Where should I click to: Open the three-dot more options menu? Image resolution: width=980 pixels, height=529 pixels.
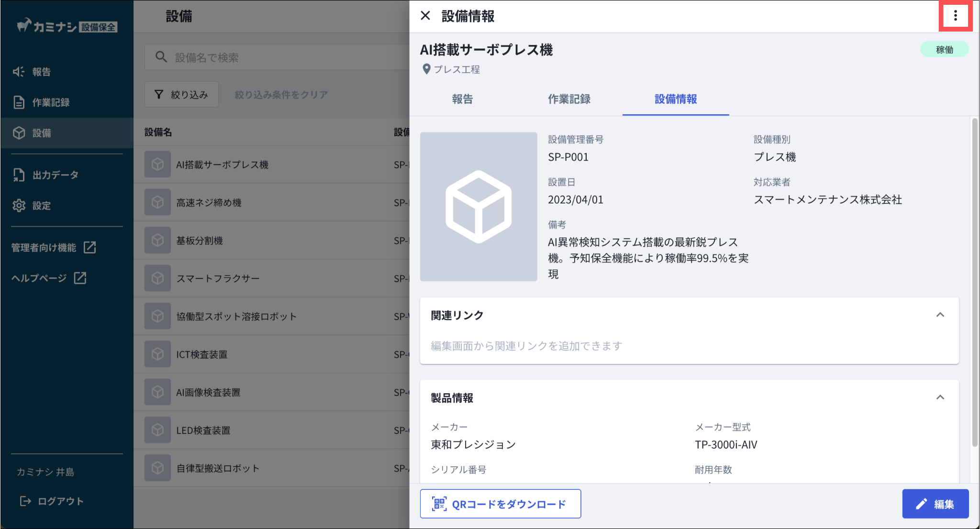pos(955,16)
